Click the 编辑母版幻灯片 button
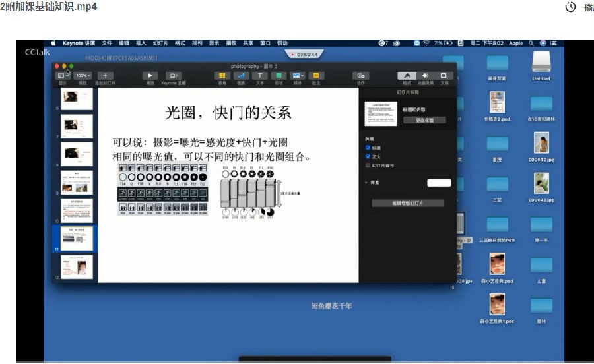Screen dimensions: 594x364 point(408,203)
